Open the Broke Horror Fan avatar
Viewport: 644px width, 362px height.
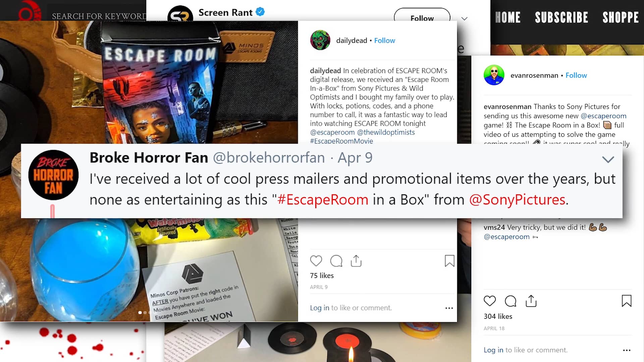tap(53, 175)
